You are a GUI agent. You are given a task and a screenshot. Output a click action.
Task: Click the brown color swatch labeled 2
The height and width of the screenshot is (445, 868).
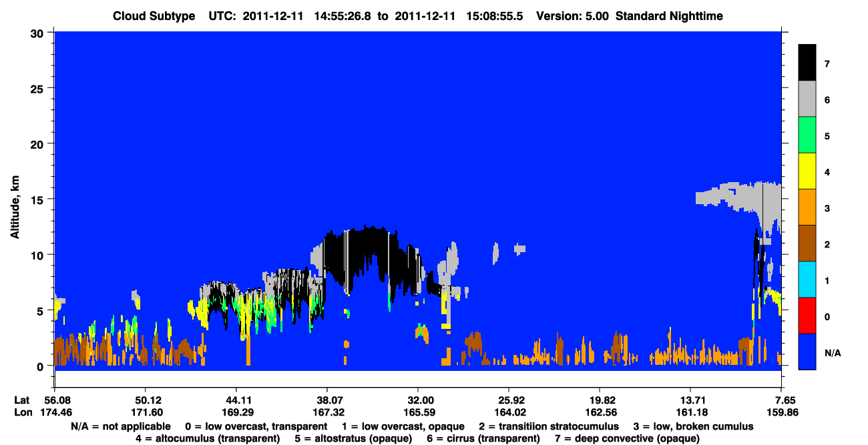coord(807,244)
